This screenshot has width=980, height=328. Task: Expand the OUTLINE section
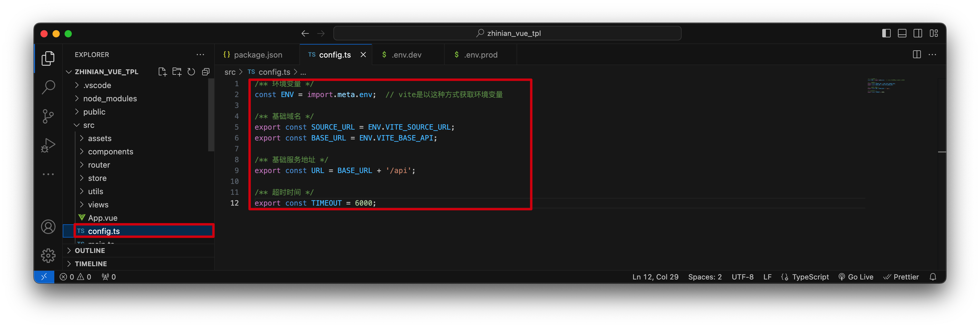click(x=138, y=251)
